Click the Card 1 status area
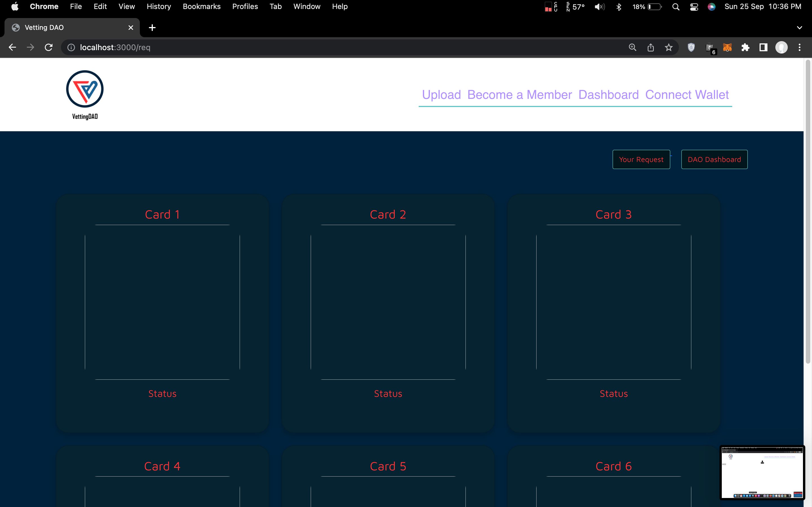812x507 pixels. pos(162,394)
